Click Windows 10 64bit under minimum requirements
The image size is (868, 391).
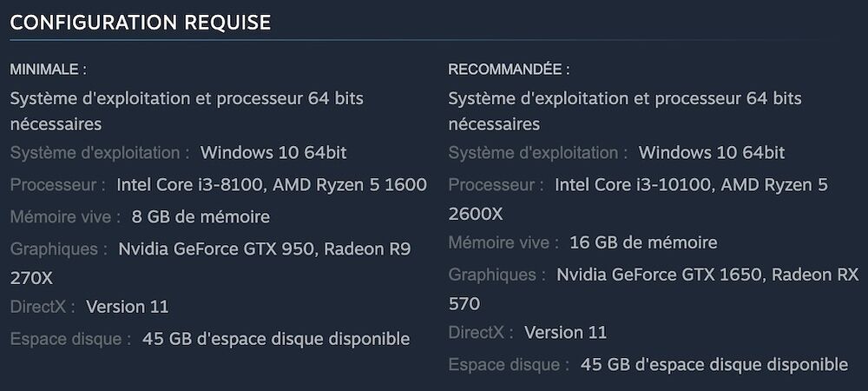point(273,153)
